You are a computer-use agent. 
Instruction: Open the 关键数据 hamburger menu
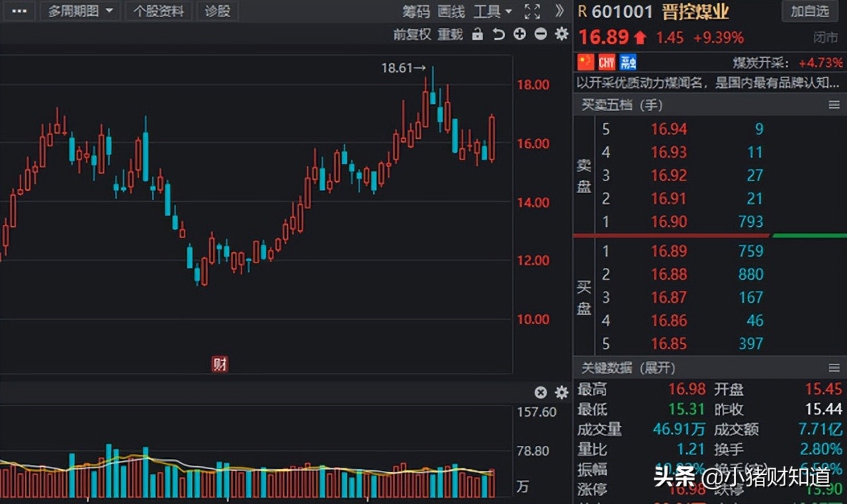(835, 368)
